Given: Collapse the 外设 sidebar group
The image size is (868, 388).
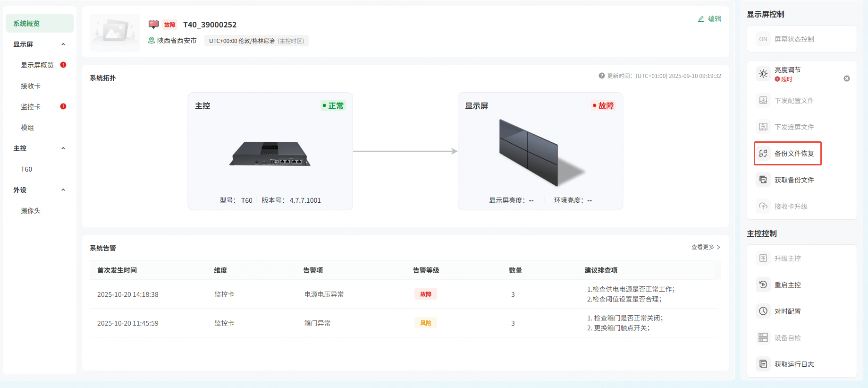Looking at the screenshot, I should [x=63, y=190].
